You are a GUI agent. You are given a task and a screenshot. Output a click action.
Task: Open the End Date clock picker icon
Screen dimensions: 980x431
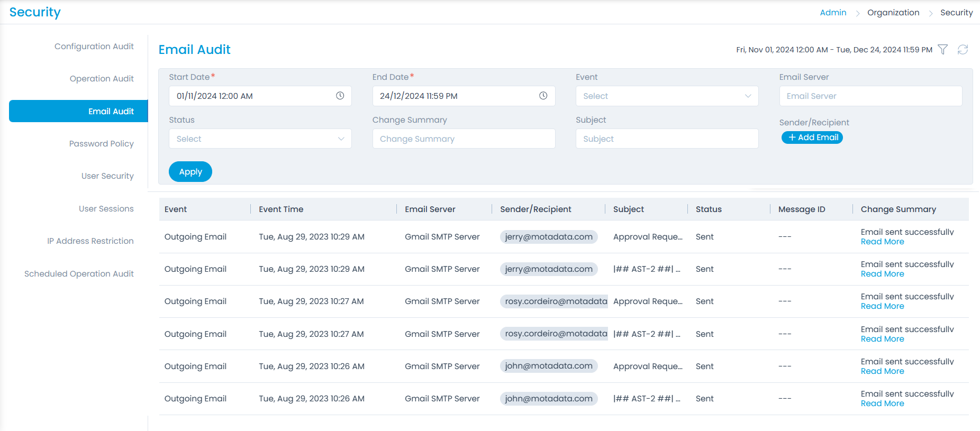coord(543,96)
